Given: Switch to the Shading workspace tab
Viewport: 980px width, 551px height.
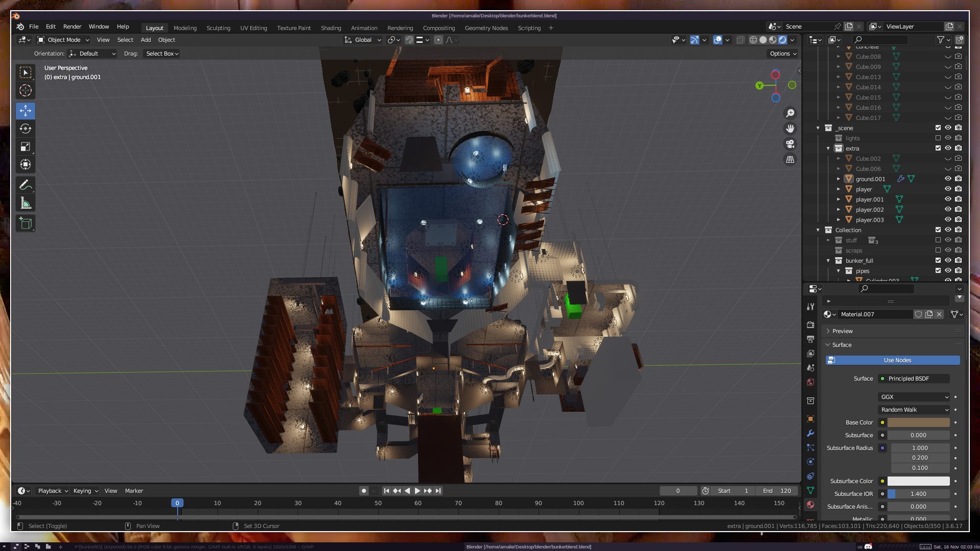Looking at the screenshot, I should point(331,28).
